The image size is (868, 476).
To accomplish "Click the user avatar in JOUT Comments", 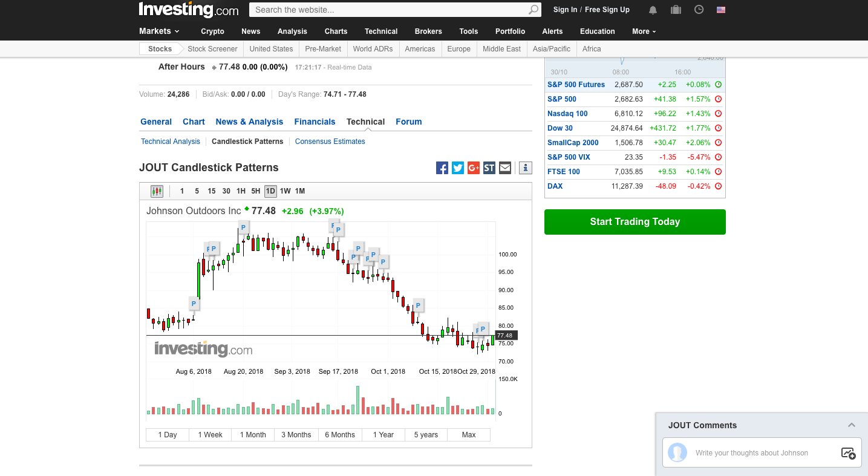I will [x=677, y=452].
